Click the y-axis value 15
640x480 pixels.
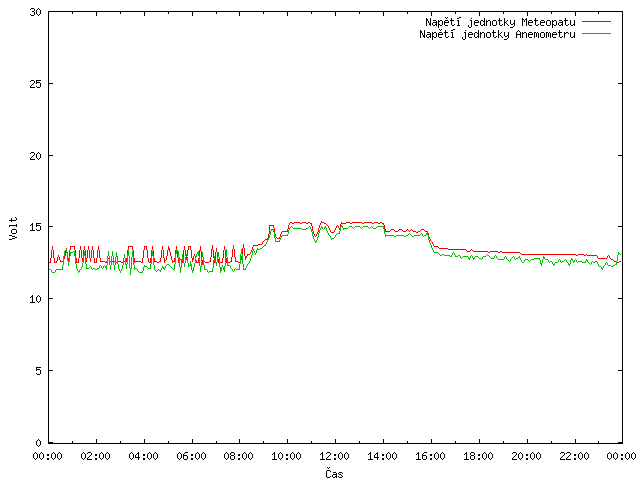click(36, 227)
